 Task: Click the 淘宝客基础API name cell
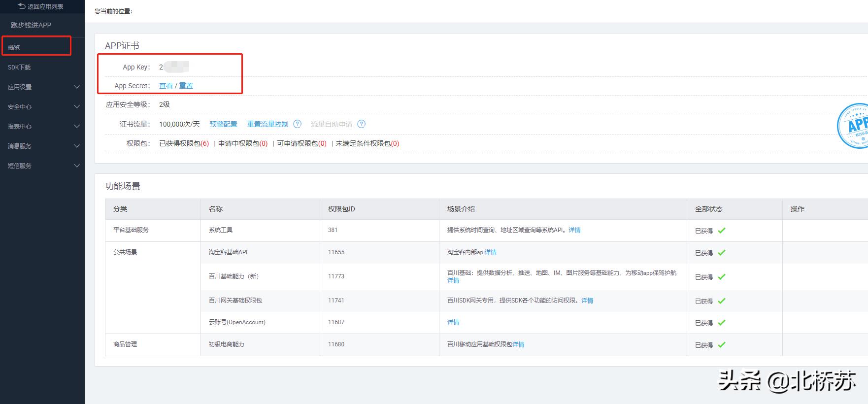pyautogui.click(x=228, y=252)
